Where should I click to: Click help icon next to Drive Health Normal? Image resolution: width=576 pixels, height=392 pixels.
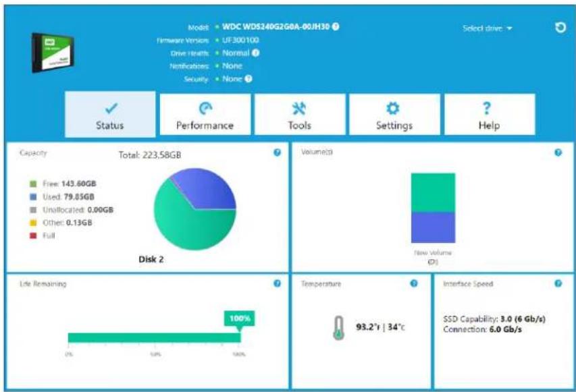pyautogui.click(x=256, y=53)
